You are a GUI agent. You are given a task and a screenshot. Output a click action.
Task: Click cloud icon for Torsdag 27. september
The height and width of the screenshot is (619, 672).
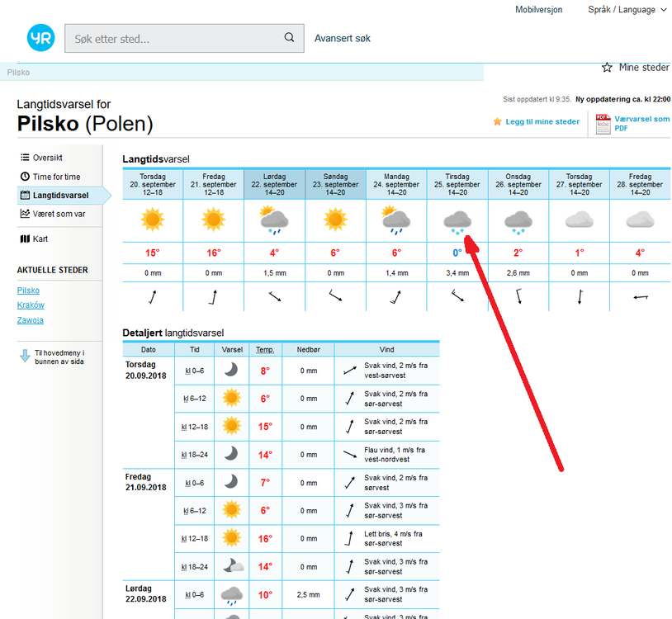(580, 220)
